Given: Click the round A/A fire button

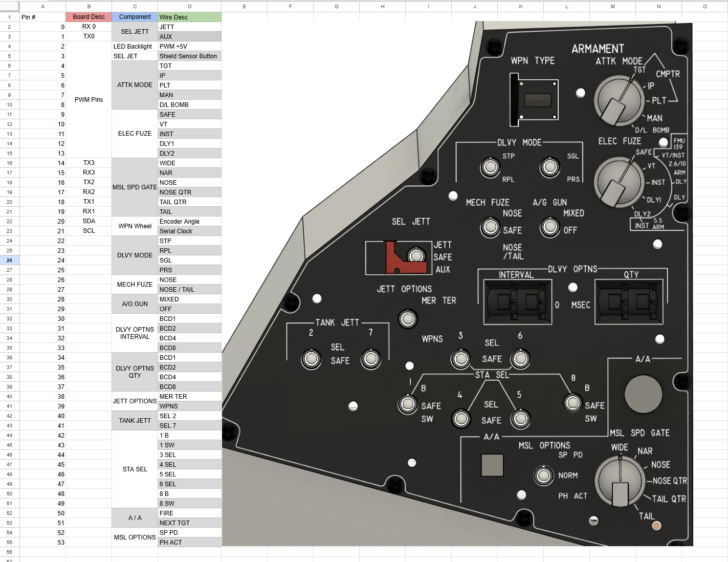Looking at the screenshot, I should click(643, 394).
